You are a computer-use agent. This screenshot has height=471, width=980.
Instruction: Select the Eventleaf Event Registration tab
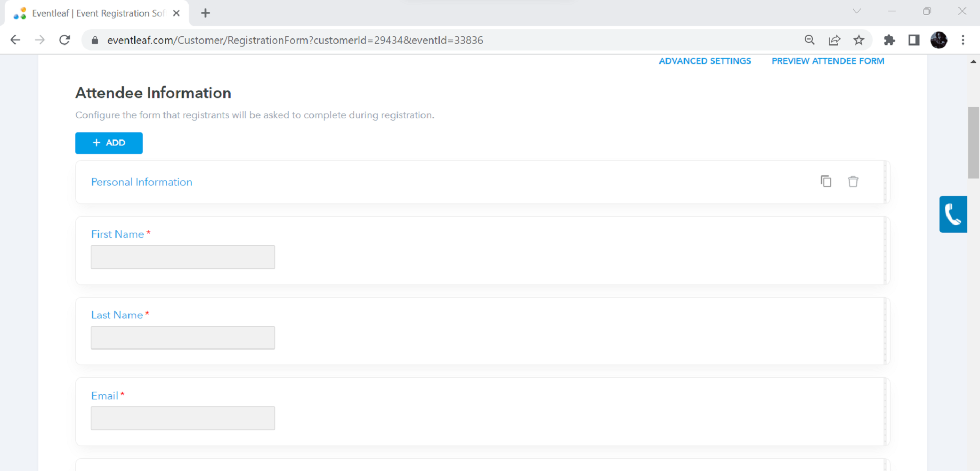tap(97, 13)
